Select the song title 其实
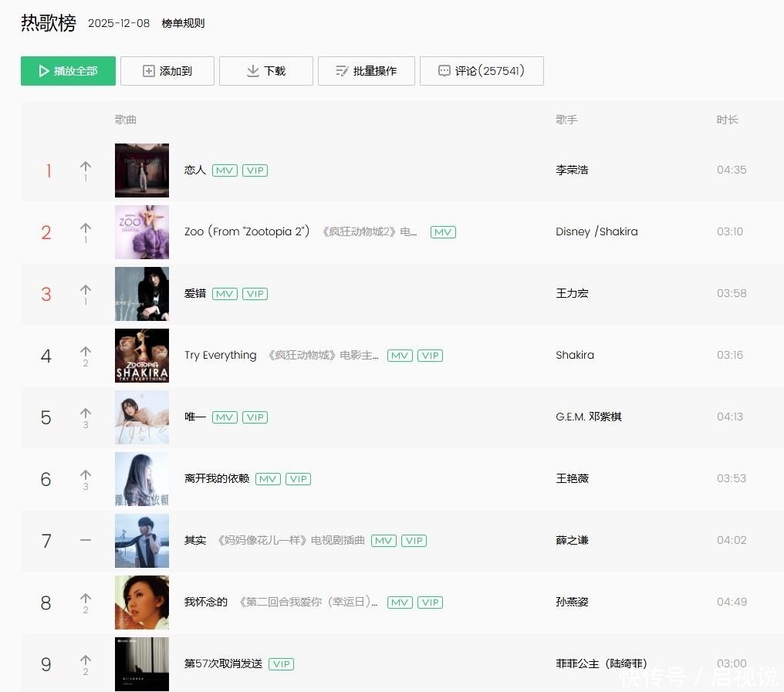The width and height of the screenshot is (784, 692). click(x=195, y=540)
